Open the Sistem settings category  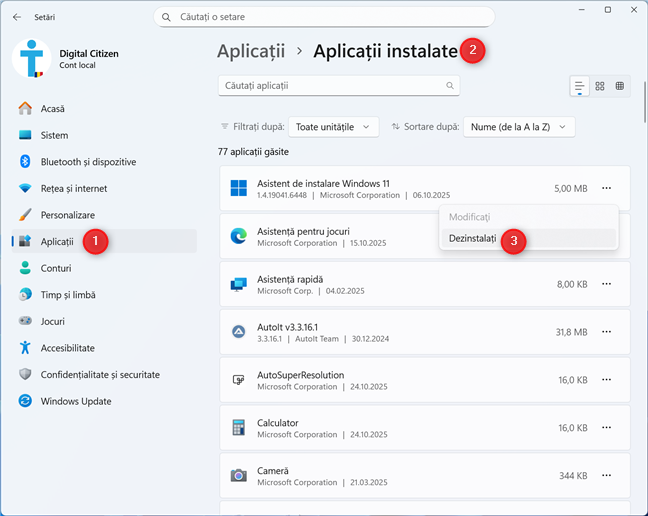pyautogui.click(x=104, y=135)
